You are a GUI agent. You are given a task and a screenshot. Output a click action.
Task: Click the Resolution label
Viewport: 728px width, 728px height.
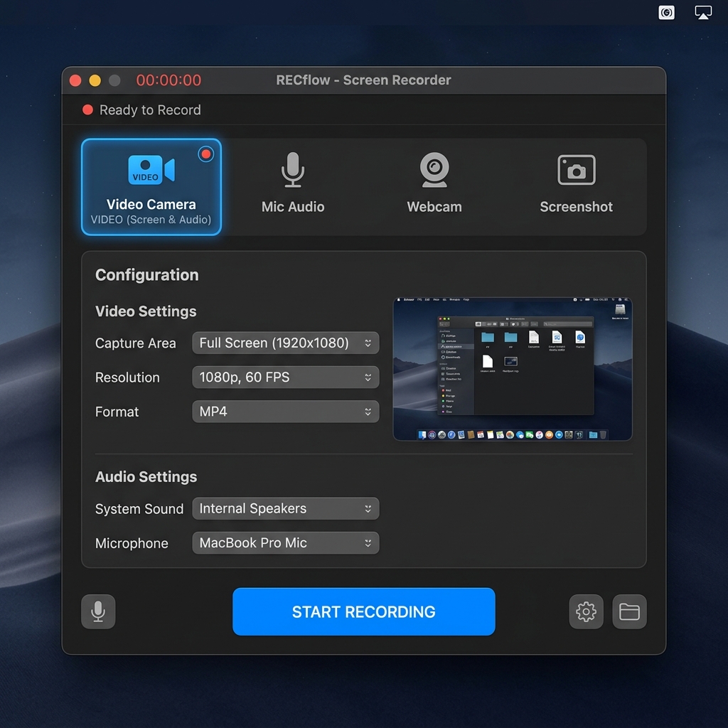click(x=128, y=378)
